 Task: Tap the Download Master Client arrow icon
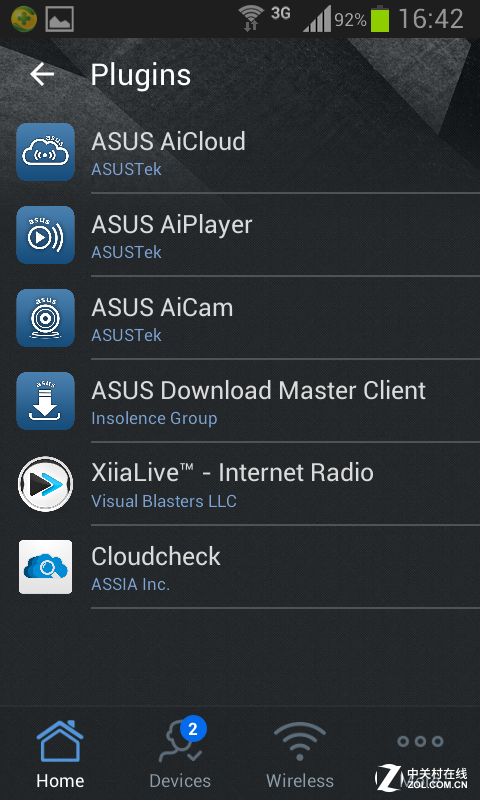(45, 401)
